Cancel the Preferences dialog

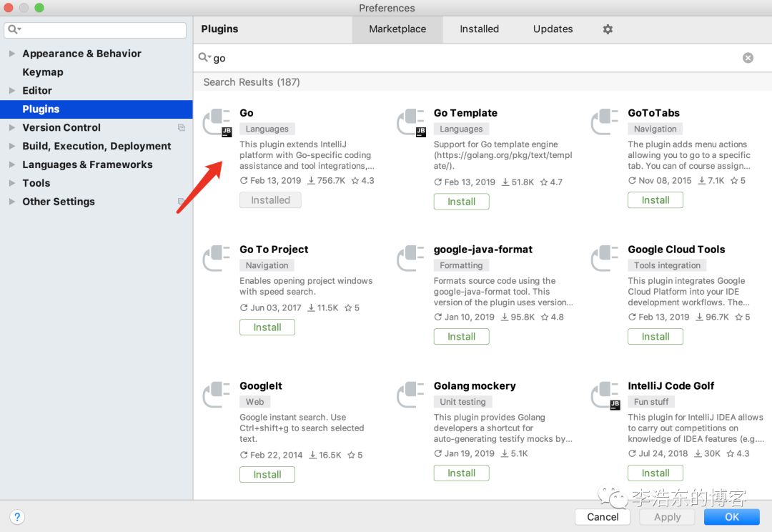tap(603, 517)
